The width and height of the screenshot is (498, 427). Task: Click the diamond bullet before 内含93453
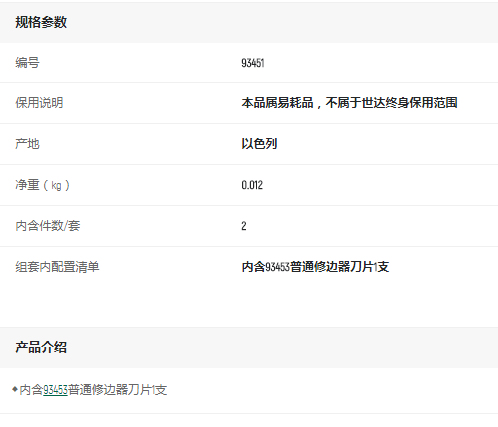point(14,389)
